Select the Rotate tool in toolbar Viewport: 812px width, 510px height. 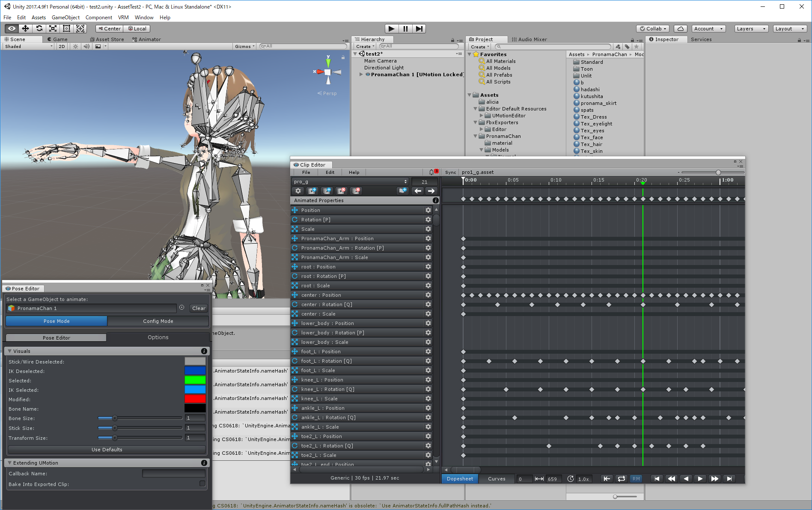pos(39,29)
